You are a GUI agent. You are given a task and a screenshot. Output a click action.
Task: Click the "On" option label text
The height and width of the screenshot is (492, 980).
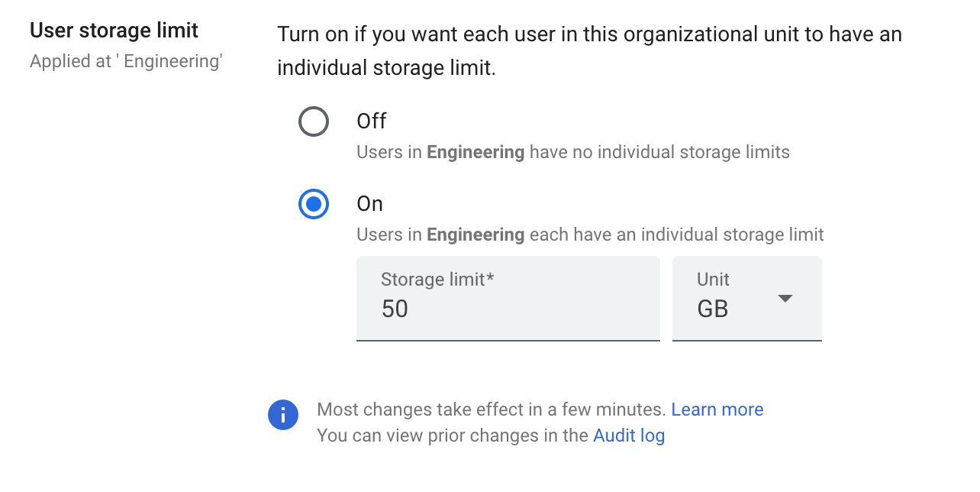click(370, 204)
